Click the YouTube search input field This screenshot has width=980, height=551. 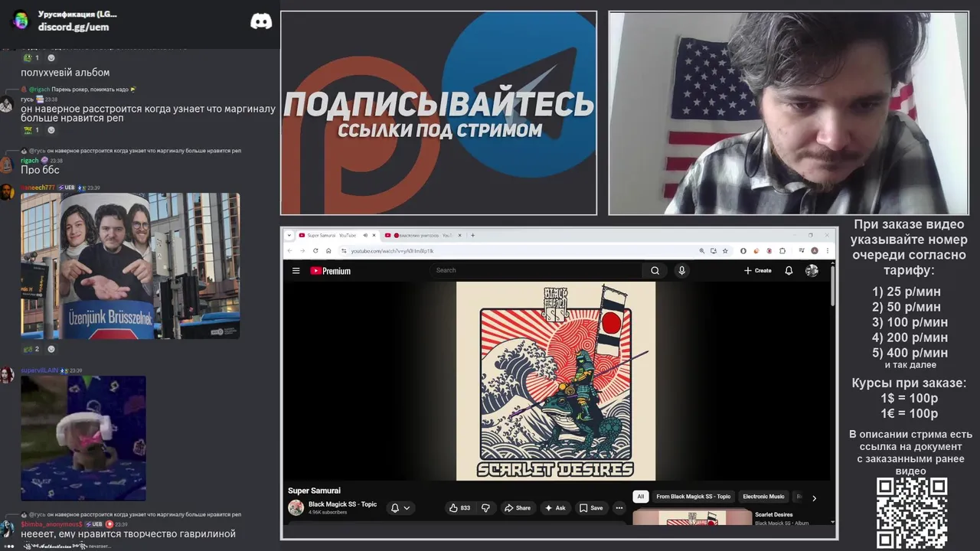tap(536, 270)
